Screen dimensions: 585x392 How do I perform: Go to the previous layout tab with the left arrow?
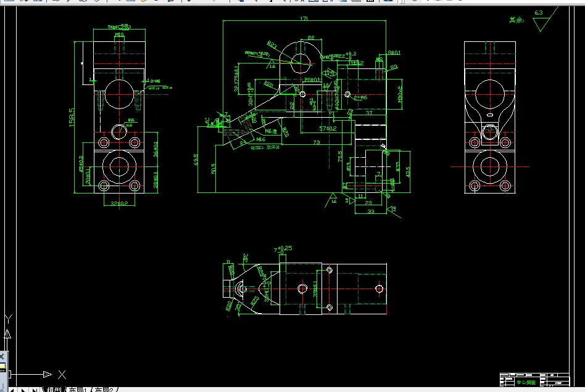12,390
